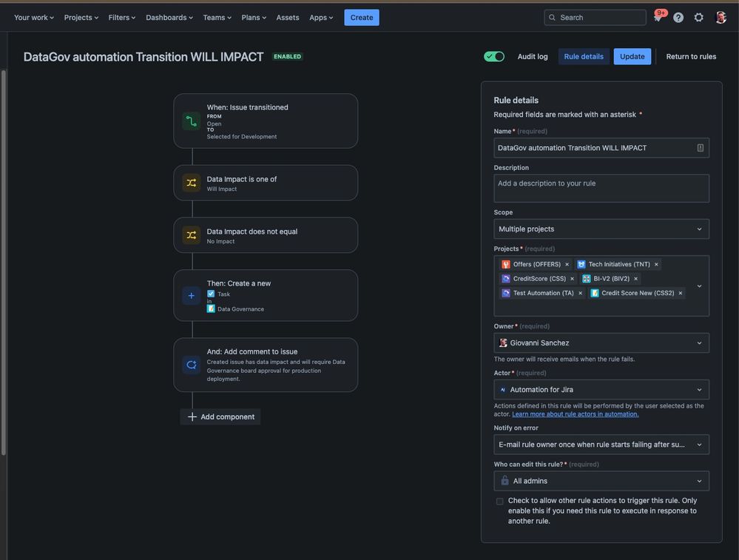This screenshot has width=739, height=560.
Task: Click the left vertical scrollbar
Action: click(x=4, y=263)
